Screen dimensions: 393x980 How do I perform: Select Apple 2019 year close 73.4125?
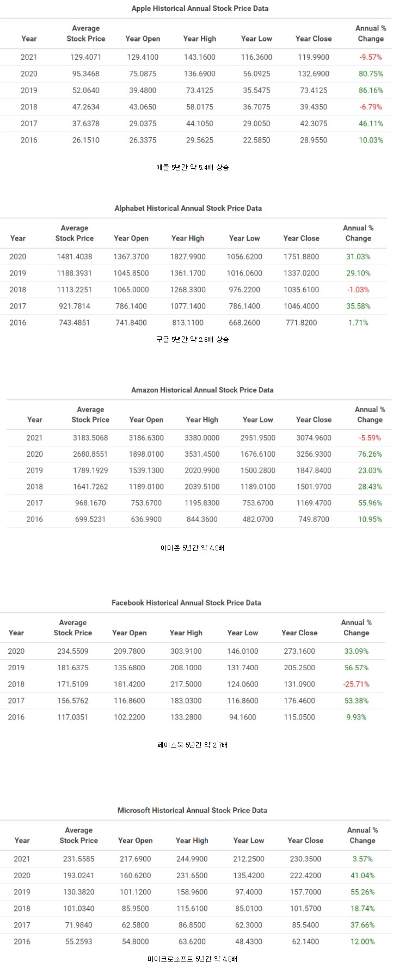pyautogui.click(x=314, y=90)
